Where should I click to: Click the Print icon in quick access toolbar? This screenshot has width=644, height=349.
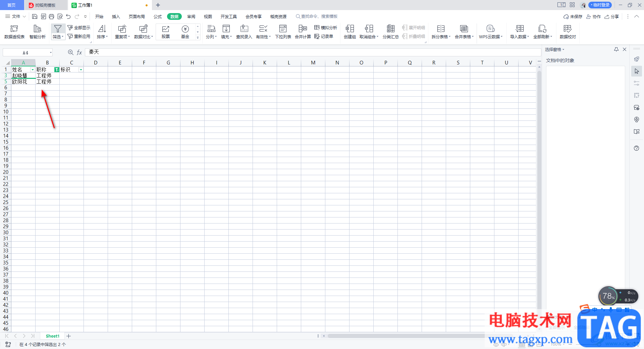coord(51,16)
